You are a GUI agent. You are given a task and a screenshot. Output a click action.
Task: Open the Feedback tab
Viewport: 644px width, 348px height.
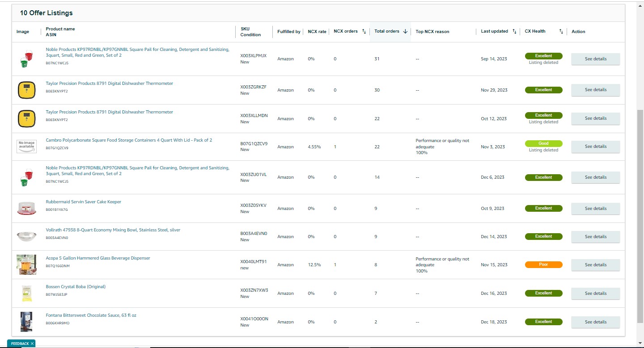[x=20, y=344]
